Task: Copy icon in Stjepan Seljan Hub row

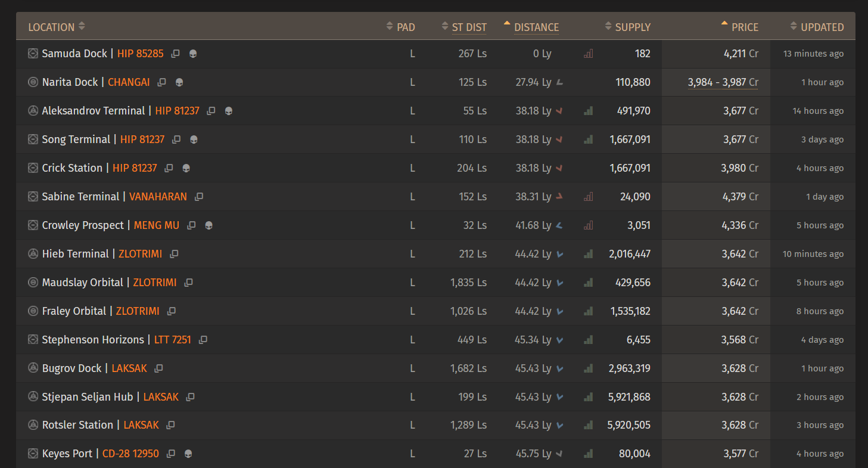Action: pos(191,397)
